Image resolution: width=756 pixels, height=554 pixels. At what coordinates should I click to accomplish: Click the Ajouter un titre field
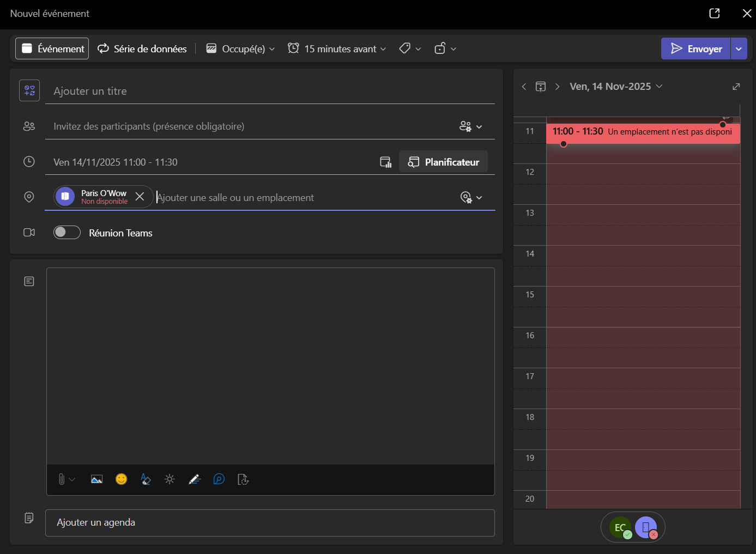(x=274, y=91)
